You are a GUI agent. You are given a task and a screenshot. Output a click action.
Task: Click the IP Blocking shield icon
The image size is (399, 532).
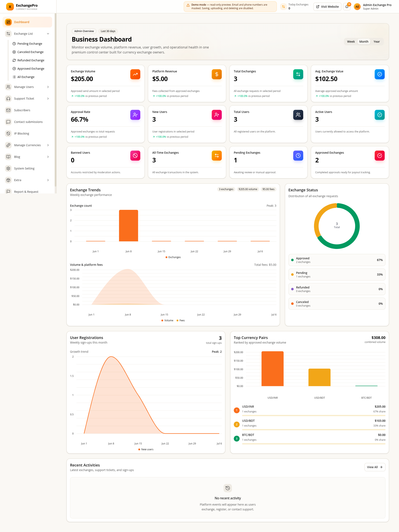[8, 134]
